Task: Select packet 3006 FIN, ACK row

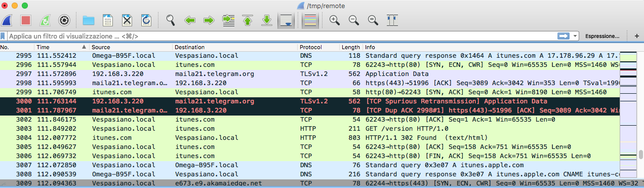Action: click(x=310, y=156)
